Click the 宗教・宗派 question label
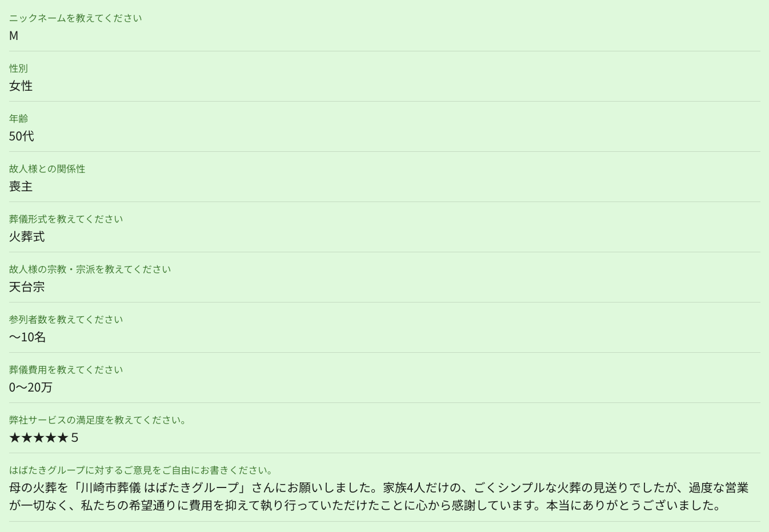Image resolution: width=769 pixels, height=532 pixels. (90, 269)
